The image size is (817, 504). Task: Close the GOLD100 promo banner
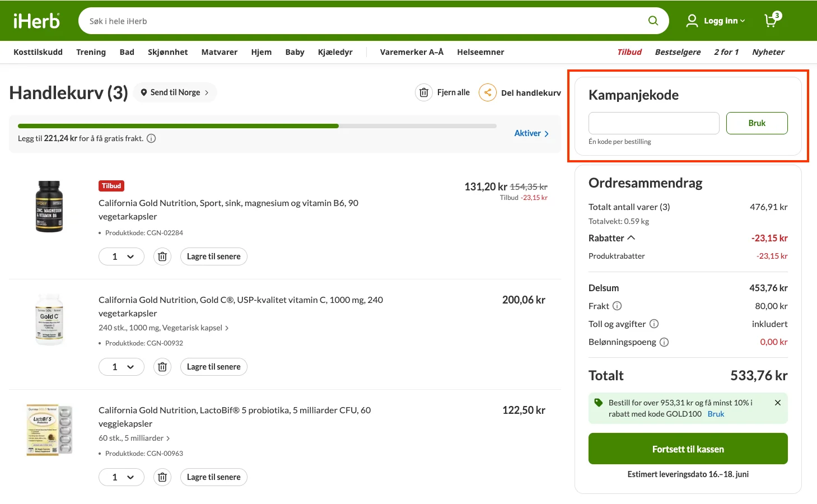(x=778, y=403)
